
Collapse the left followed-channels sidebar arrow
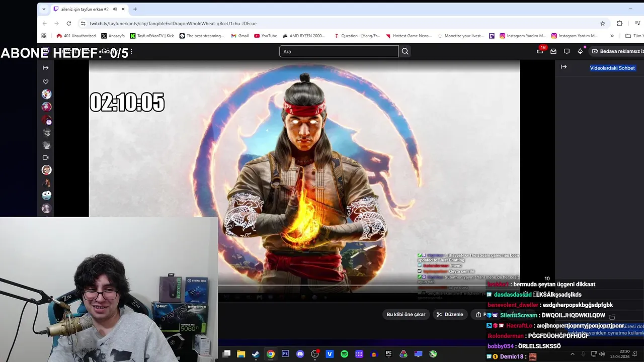(x=46, y=67)
